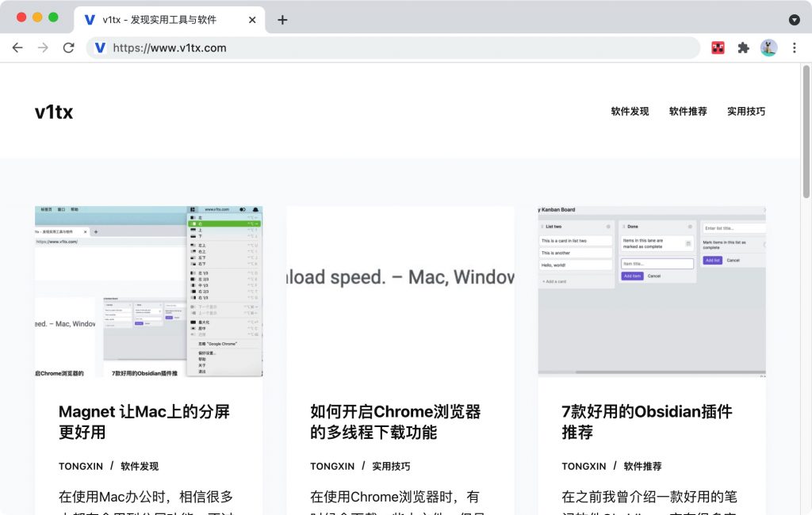Select the v1tx browser tab

click(170, 20)
